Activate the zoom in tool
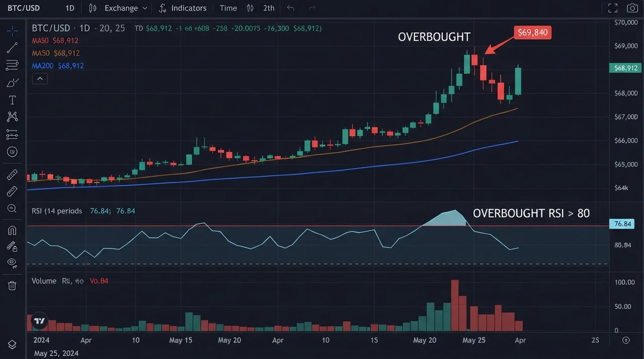The width and height of the screenshot is (644, 359). click(x=13, y=208)
